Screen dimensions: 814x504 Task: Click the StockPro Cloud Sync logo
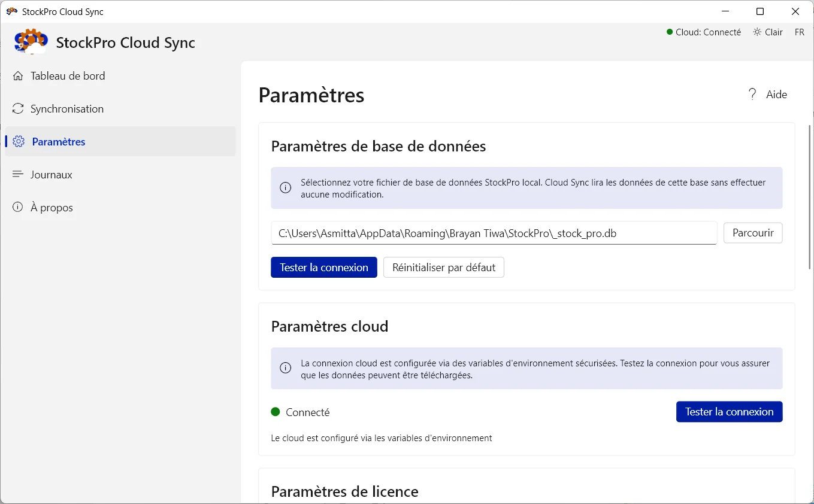[x=31, y=42]
